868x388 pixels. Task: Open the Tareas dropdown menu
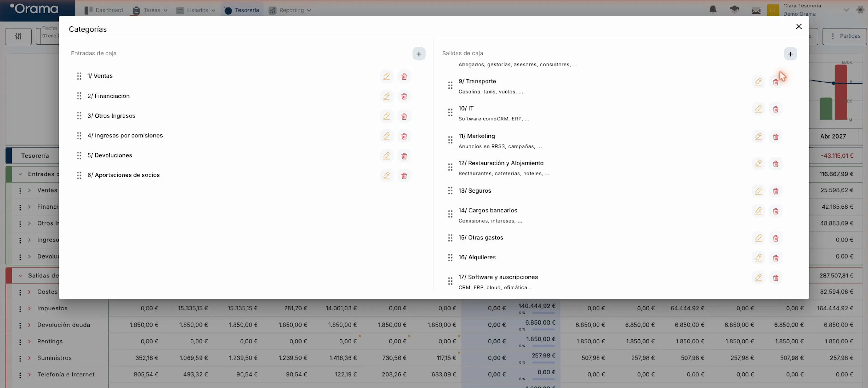[150, 10]
